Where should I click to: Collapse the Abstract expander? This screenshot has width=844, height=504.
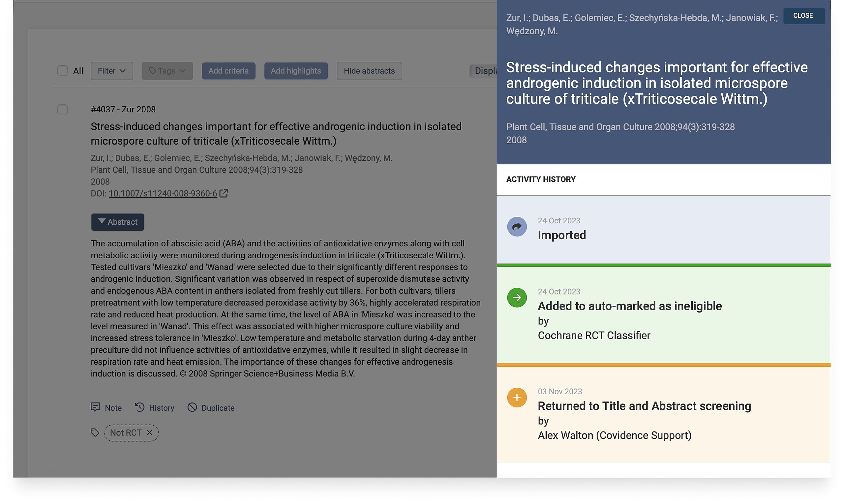(118, 222)
